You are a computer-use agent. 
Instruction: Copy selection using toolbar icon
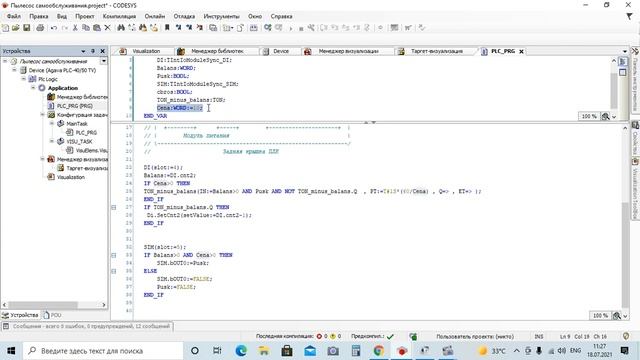point(86,28)
